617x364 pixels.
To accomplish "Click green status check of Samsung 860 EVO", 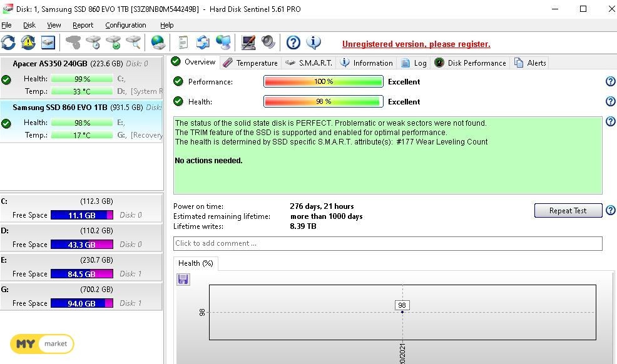I will [6, 124].
